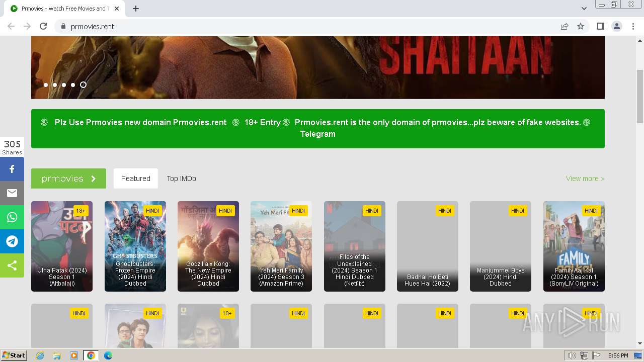This screenshot has height=362, width=644.
Task: Select the third slider dot
Action: (x=64, y=85)
